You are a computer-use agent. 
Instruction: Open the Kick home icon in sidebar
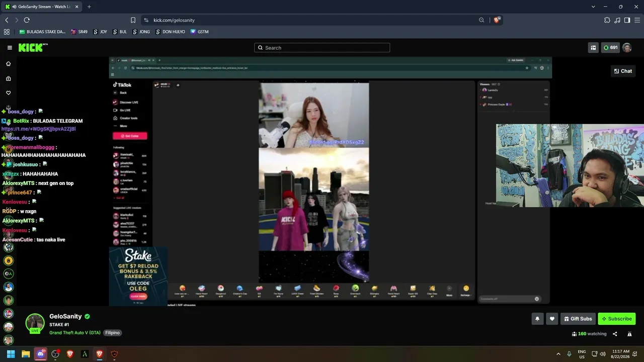point(8,64)
